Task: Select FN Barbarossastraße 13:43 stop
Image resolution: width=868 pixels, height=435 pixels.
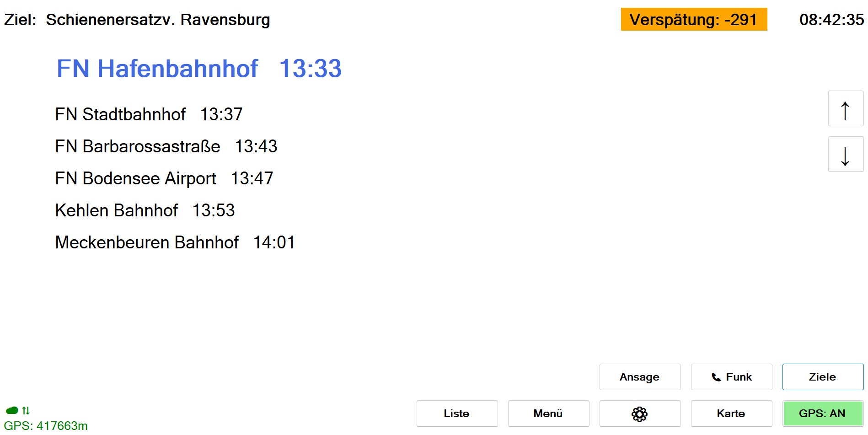Action: (166, 146)
